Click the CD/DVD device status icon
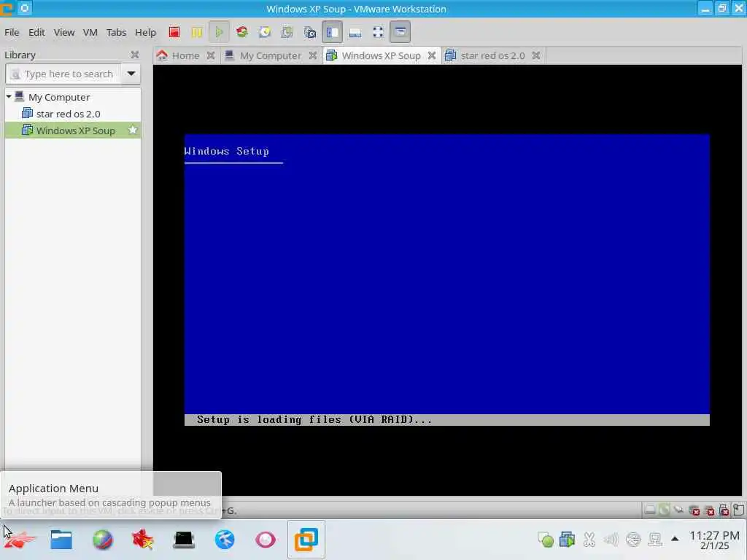Screen dimensions: 747x560 [664, 510]
